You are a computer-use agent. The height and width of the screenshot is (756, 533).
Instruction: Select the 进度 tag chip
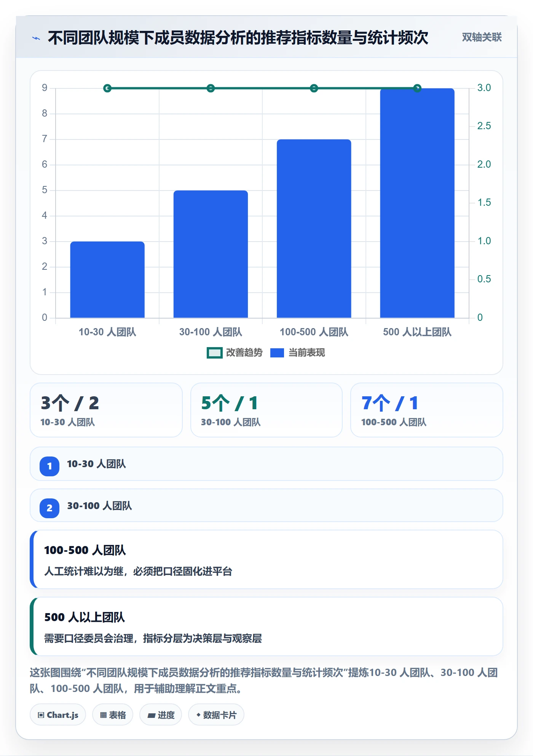click(161, 715)
